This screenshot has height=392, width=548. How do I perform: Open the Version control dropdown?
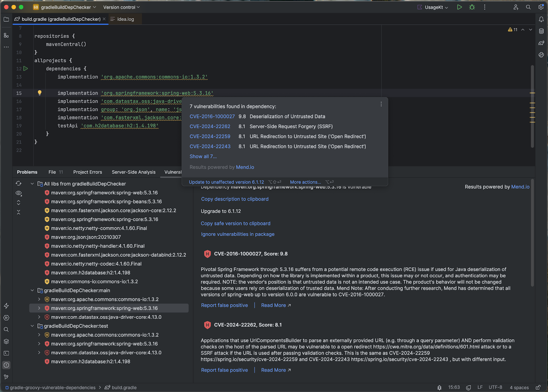click(x=121, y=7)
